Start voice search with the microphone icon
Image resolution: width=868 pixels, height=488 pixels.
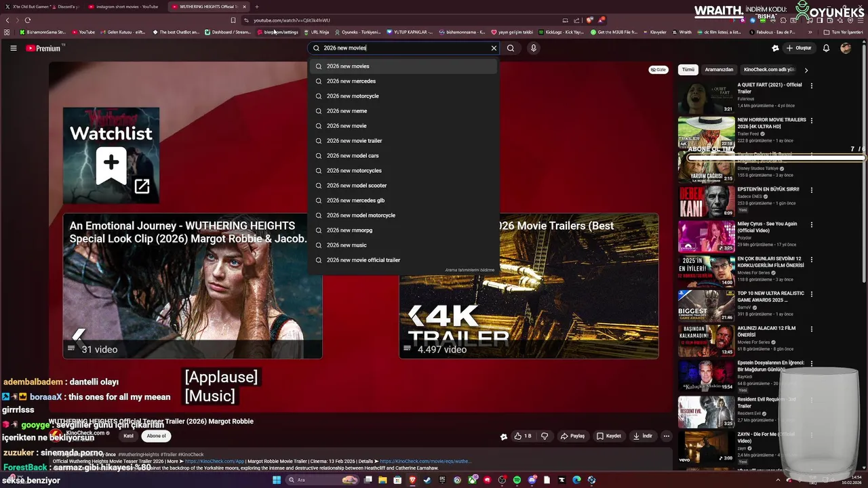(x=534, y=48)
